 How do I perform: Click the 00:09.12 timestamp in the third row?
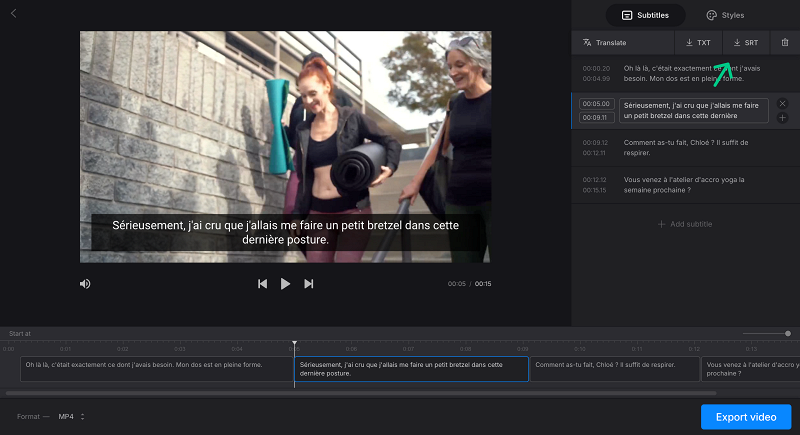pos(595,143)
